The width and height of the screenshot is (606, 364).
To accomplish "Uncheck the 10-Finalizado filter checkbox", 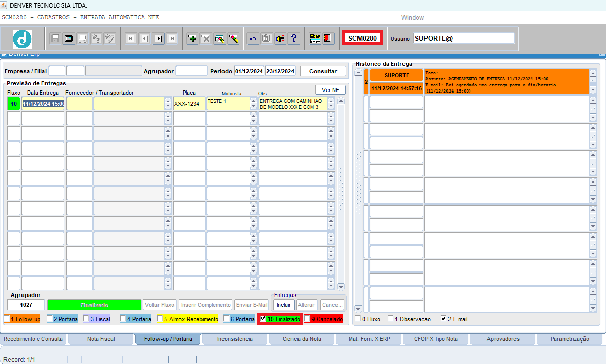I will pyautogui.click(x=263, y=319).
